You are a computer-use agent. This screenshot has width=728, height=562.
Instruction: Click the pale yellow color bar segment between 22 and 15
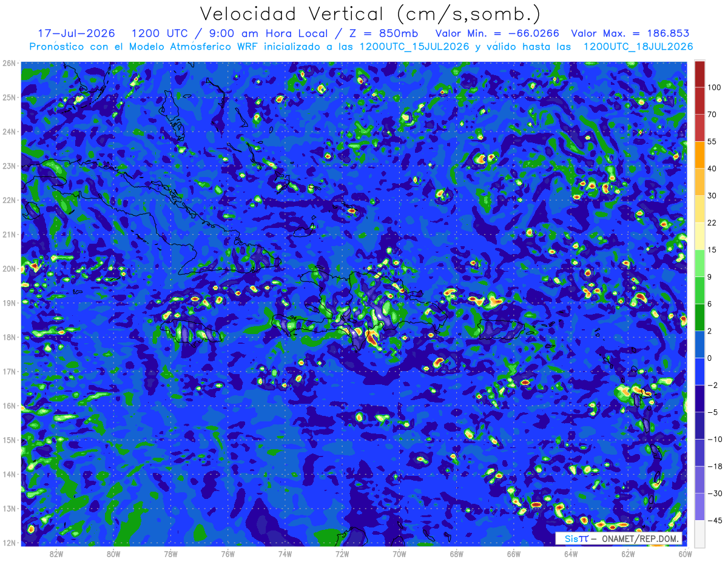pyautogui.click(x=699, y=236)
